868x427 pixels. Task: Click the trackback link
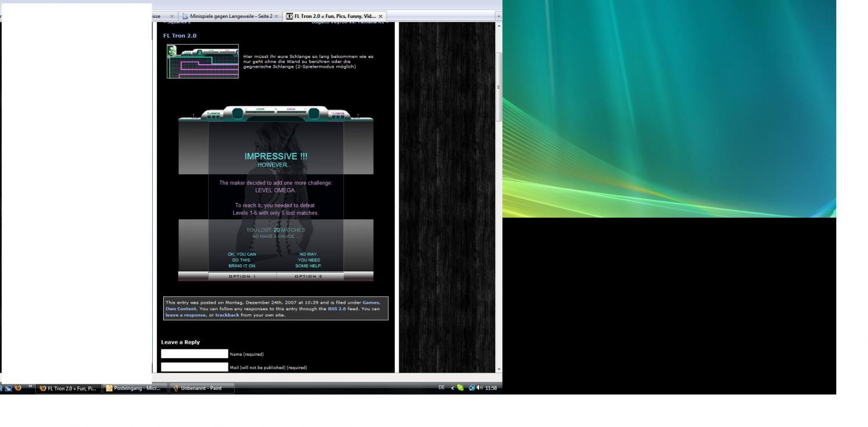click(x=227, y=315)
